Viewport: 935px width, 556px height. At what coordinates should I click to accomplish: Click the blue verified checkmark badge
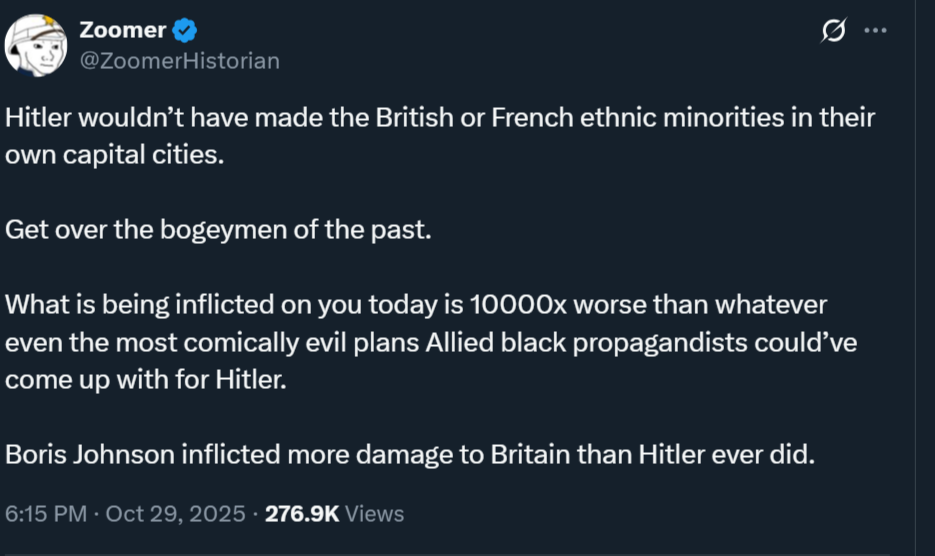click(x=184, y=31)
